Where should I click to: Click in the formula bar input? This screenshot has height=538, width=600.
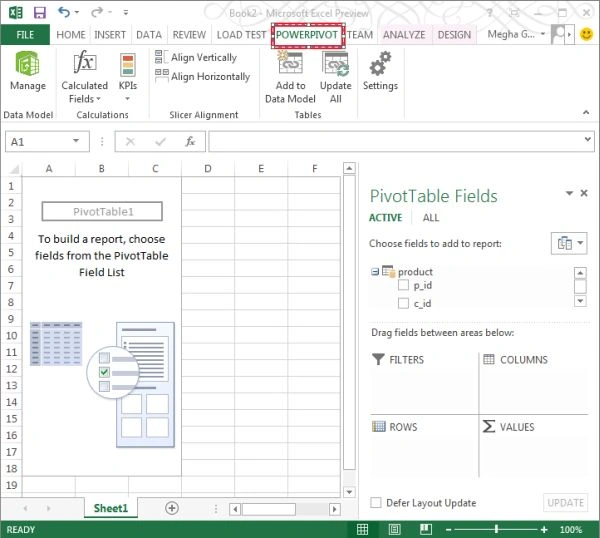coord(394,142)
